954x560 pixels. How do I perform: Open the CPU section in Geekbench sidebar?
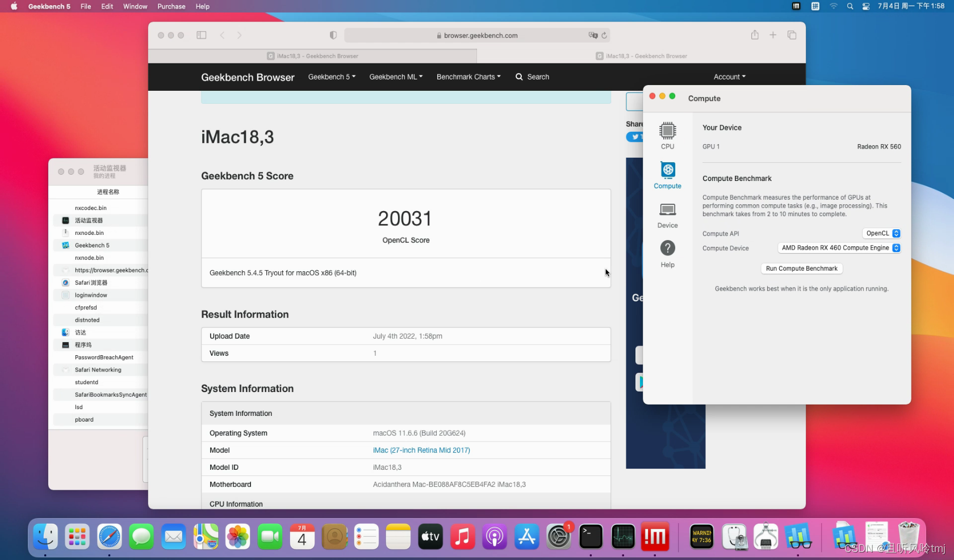pos(667,136)
